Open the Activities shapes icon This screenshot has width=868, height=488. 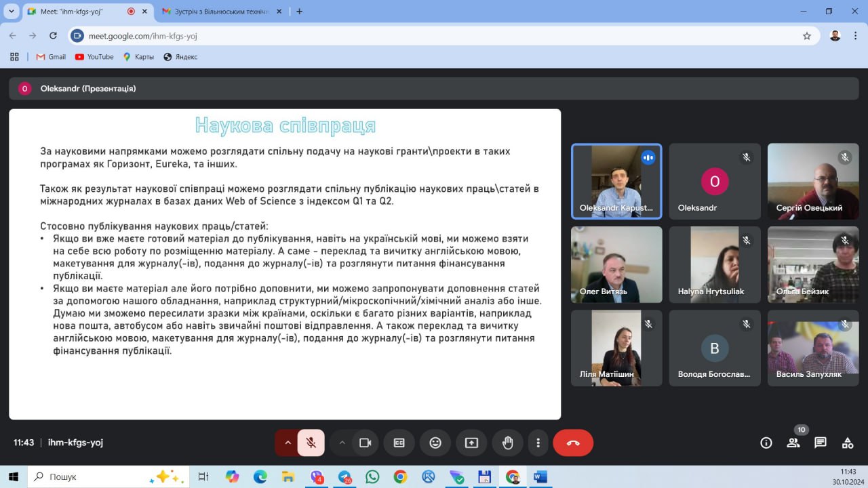pos(848,443)
